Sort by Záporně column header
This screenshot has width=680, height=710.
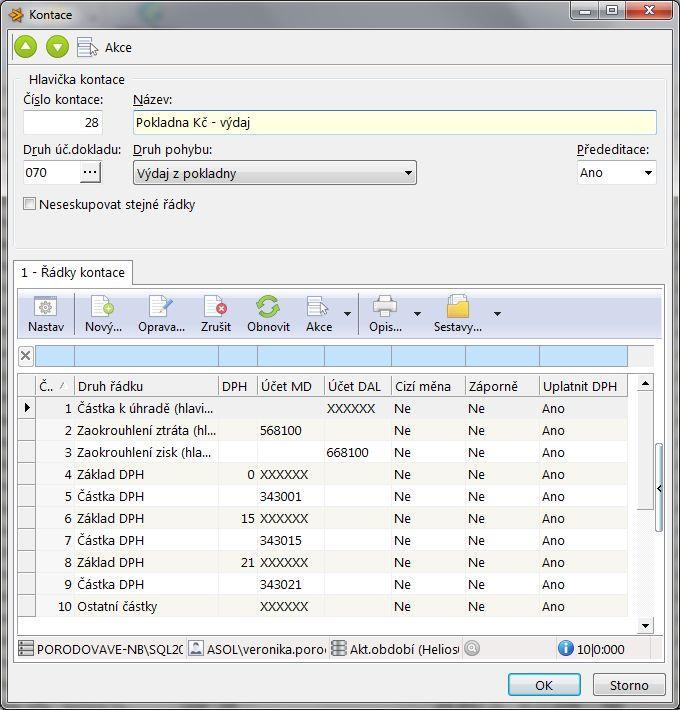pos(502,386)
